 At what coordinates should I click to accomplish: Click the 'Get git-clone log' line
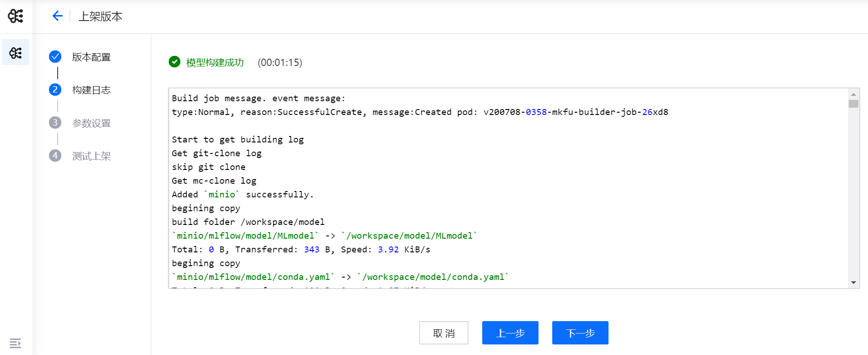pyautogui.click(x=217, y=153)
